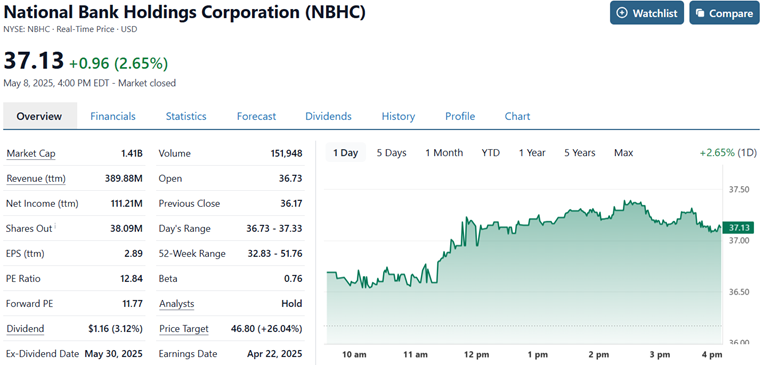This screenshot has height=365, width=780.
Task: Go to the Dividends tab
Action: (x=328, y=116)
